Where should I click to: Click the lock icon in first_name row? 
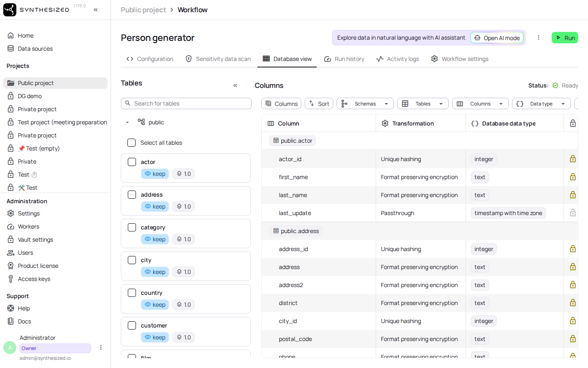point(573,177)
